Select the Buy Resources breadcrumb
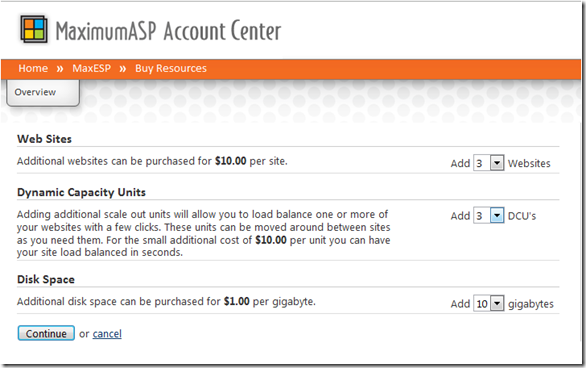This screenshot has height=368, width=586. [171, 69]
